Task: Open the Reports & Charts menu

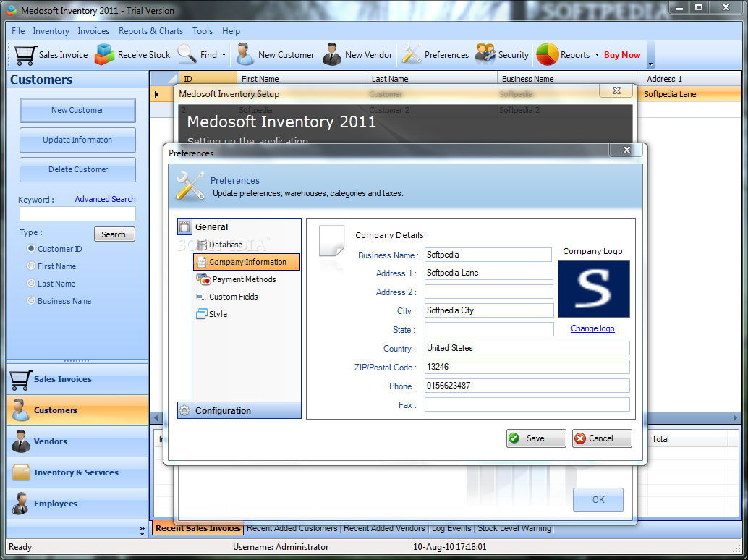Action: point(150,31)
